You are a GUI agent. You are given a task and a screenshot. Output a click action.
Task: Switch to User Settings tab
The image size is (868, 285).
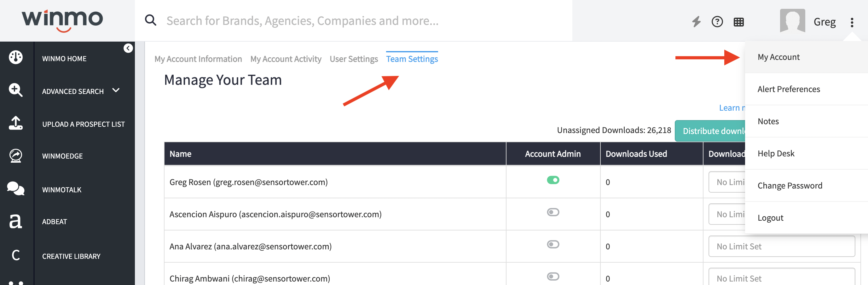(x=354, y=59)
